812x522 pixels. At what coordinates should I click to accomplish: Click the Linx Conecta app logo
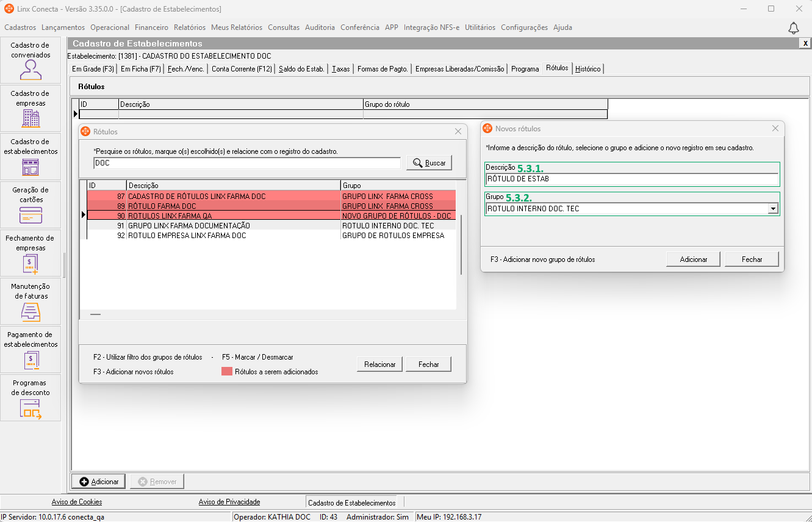pyautogui.click(x=9, y=9)
